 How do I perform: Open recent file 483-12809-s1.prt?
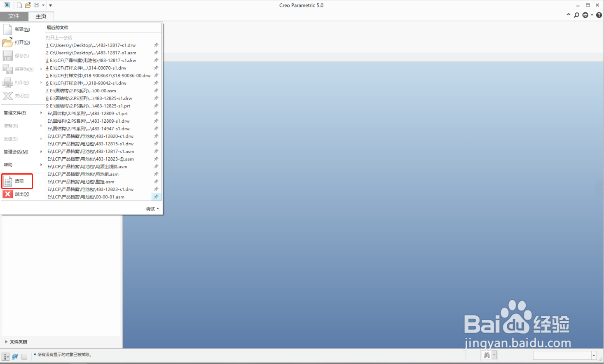[88, 114]
